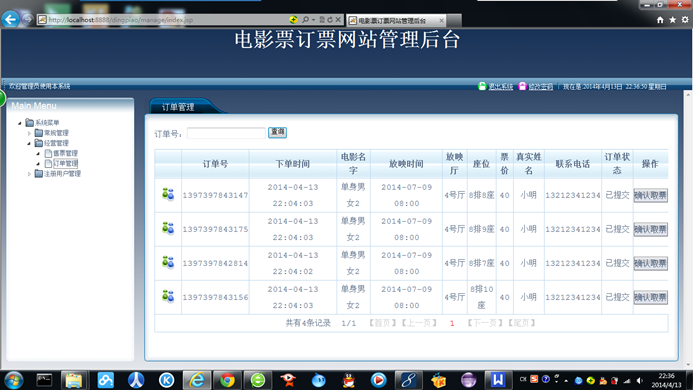
Task: Click the 订单号 column header
Action: pyautogui.click(x=215, y=164)
